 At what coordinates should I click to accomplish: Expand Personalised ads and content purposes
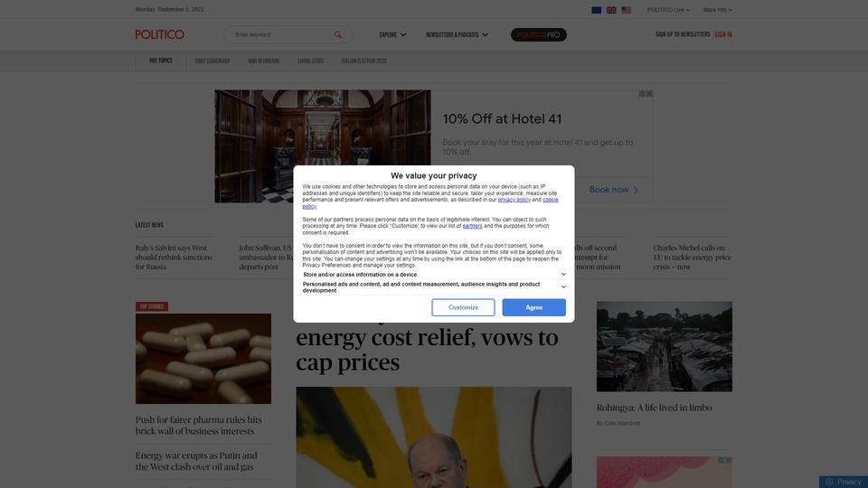pyautogui.click(x=434, y=287)
